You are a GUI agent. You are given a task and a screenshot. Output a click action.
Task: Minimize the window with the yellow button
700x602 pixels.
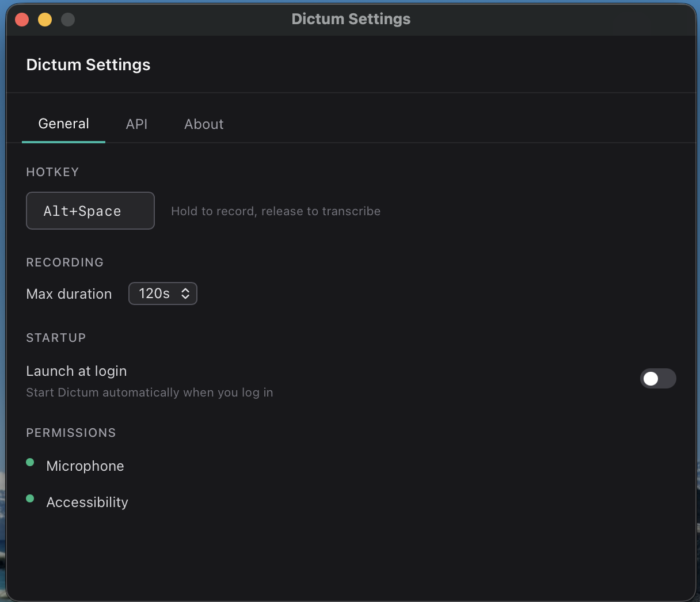pos(45,20)
